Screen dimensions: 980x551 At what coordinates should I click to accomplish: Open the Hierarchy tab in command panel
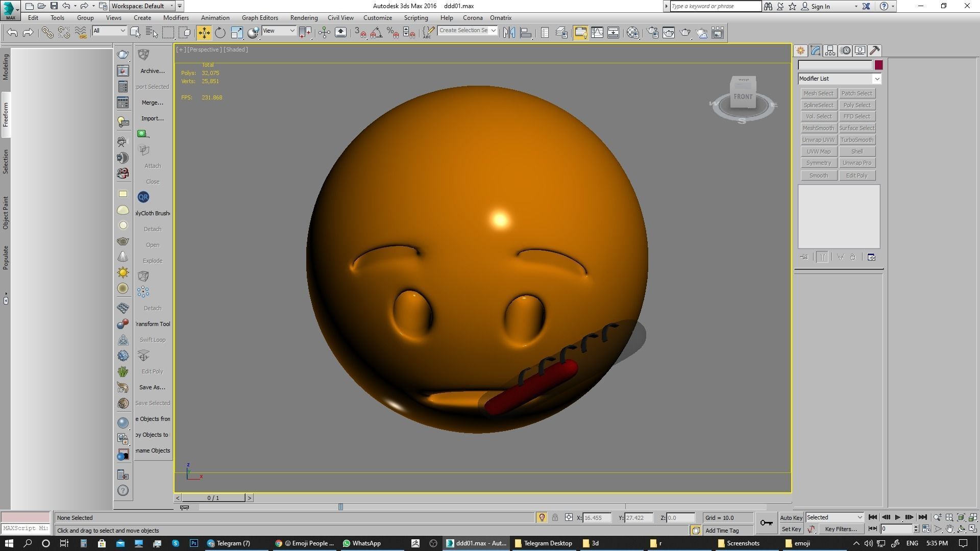(830, 51)
